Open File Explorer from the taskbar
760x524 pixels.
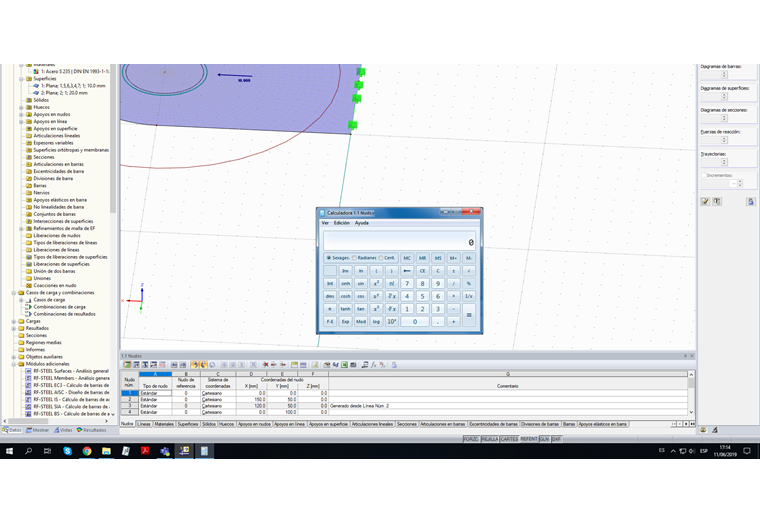click(x=106, y=451)
